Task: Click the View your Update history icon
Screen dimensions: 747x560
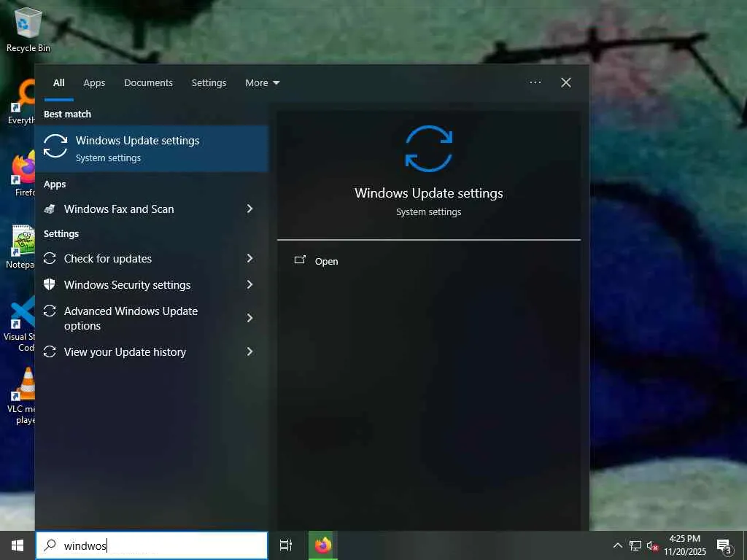Action: (x=50, y=352)
